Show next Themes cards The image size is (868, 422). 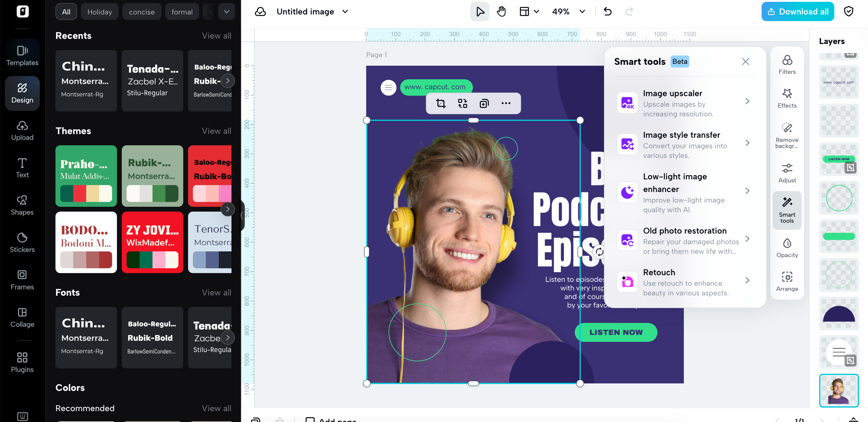point(228,209)
